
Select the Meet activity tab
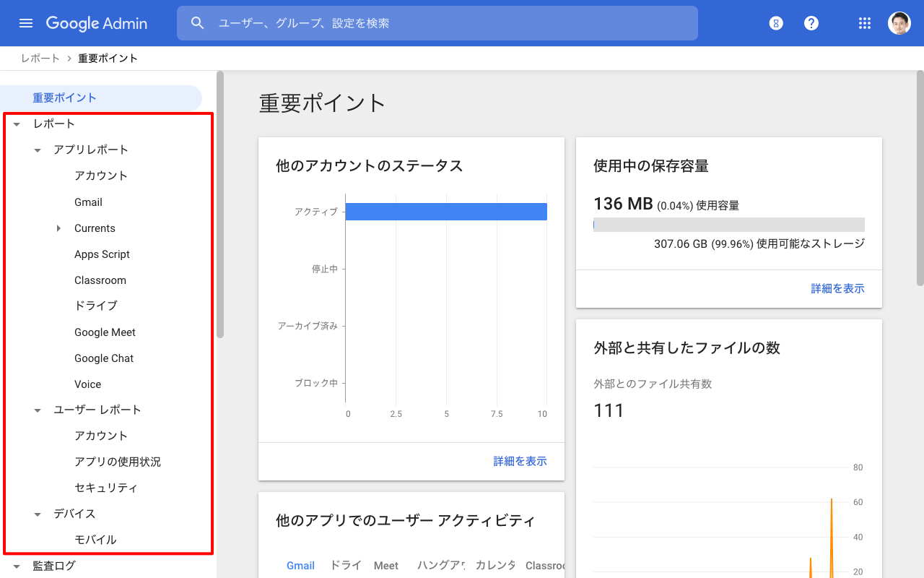pos(386,566)
